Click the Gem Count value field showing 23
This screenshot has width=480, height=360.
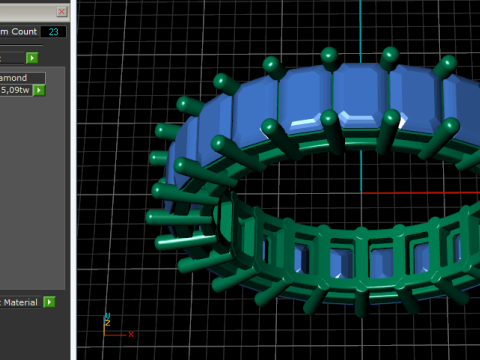53,32
